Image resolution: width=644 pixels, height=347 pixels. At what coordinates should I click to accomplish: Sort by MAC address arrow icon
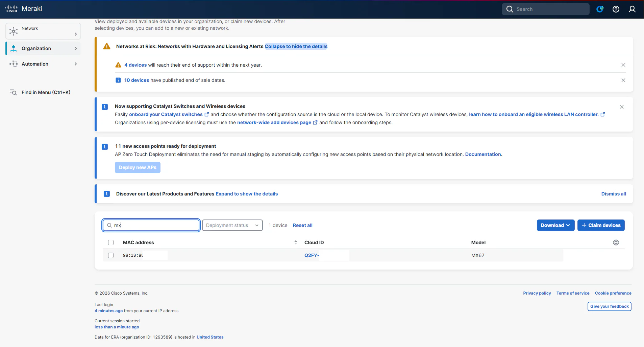click(x=296, y=242)
